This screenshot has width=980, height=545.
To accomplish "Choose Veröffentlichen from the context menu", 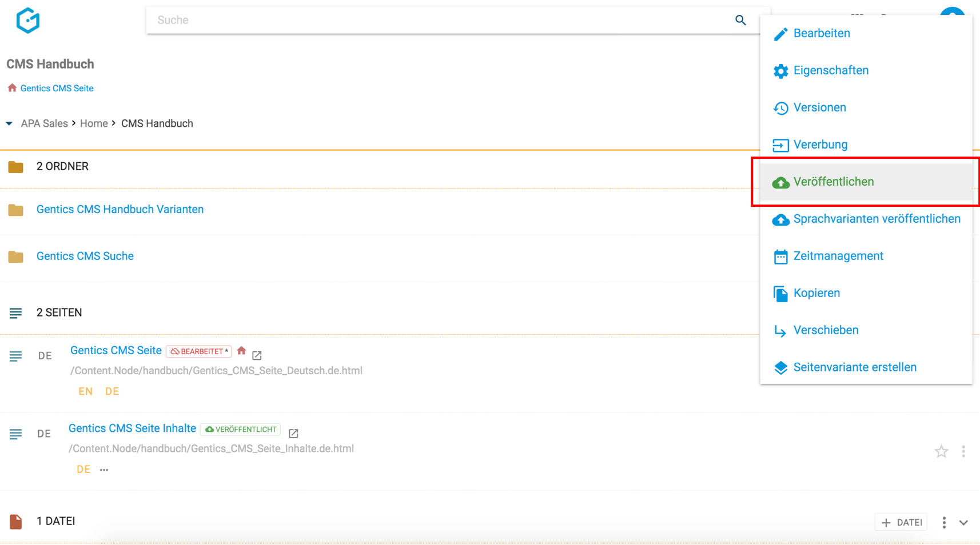I will 866,182.
